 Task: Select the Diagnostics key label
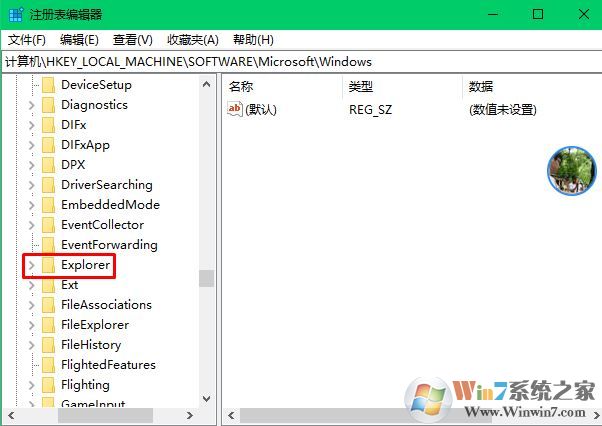pos(94,105)
